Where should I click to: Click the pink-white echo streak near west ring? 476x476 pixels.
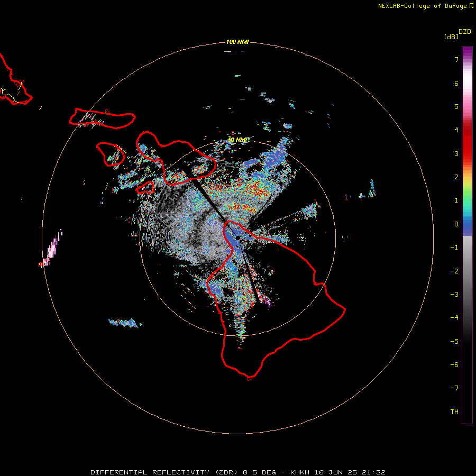(51, 249)
